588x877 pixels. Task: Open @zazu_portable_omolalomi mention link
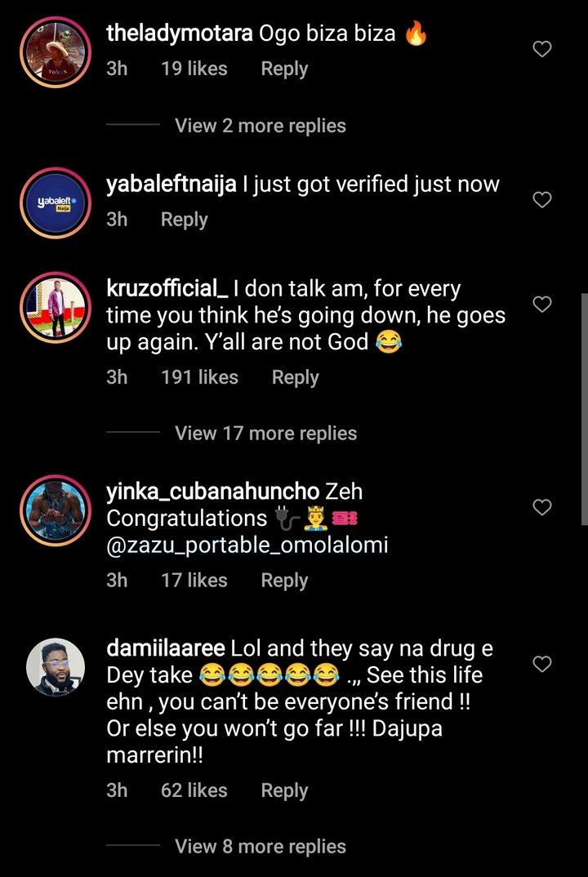click(x=247, y=545)
